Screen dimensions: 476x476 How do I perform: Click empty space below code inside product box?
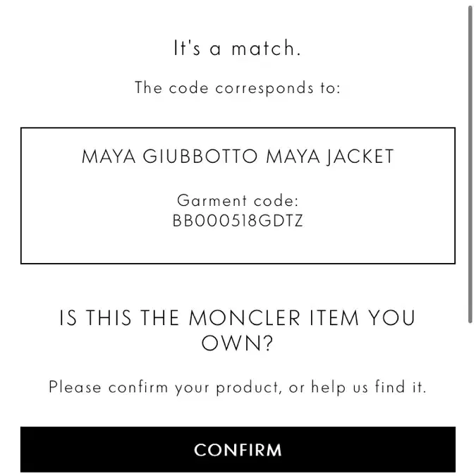[238, 246]
